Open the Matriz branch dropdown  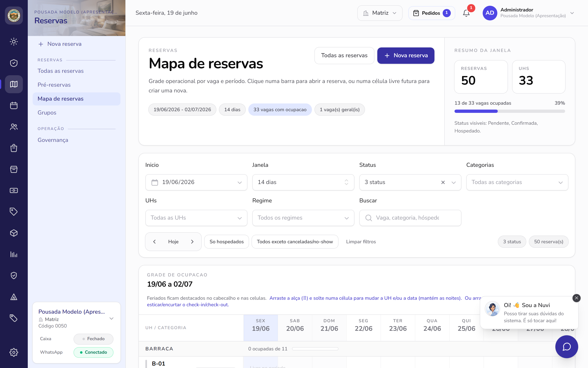click(380, 13)
